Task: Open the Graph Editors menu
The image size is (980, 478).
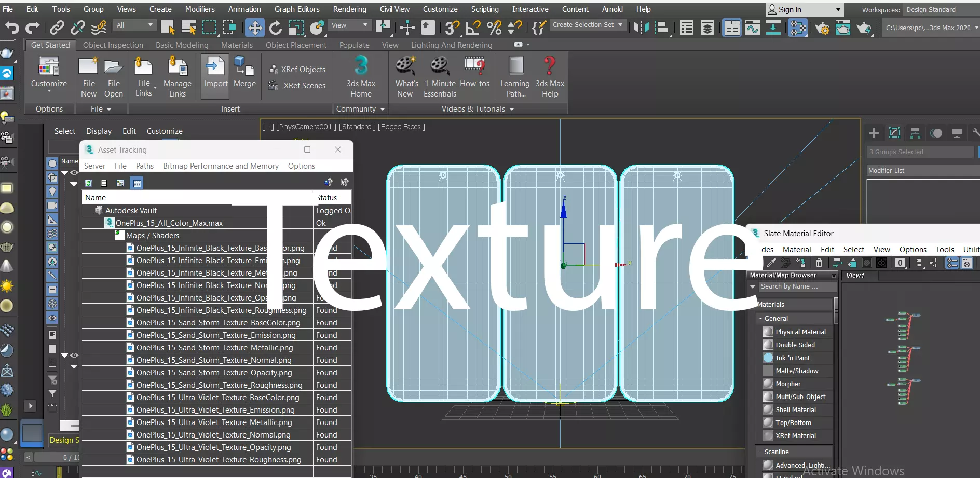Action: 297,9
